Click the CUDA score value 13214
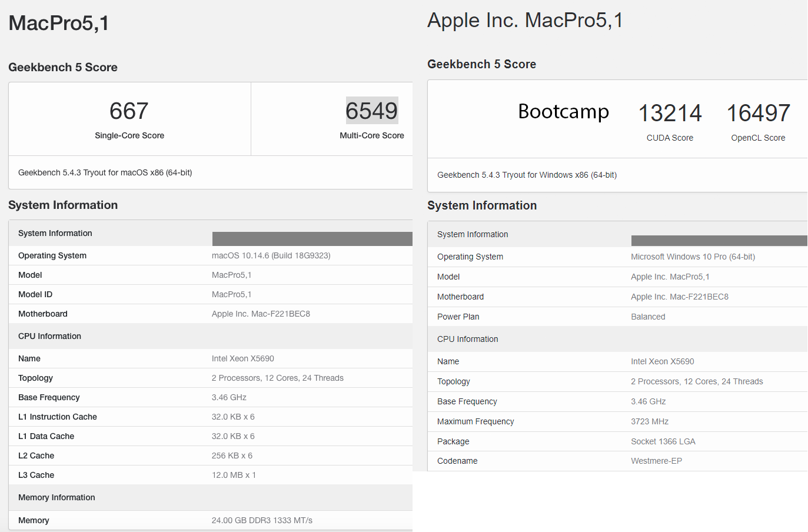The image size is (808, 532). coord(670,113)
